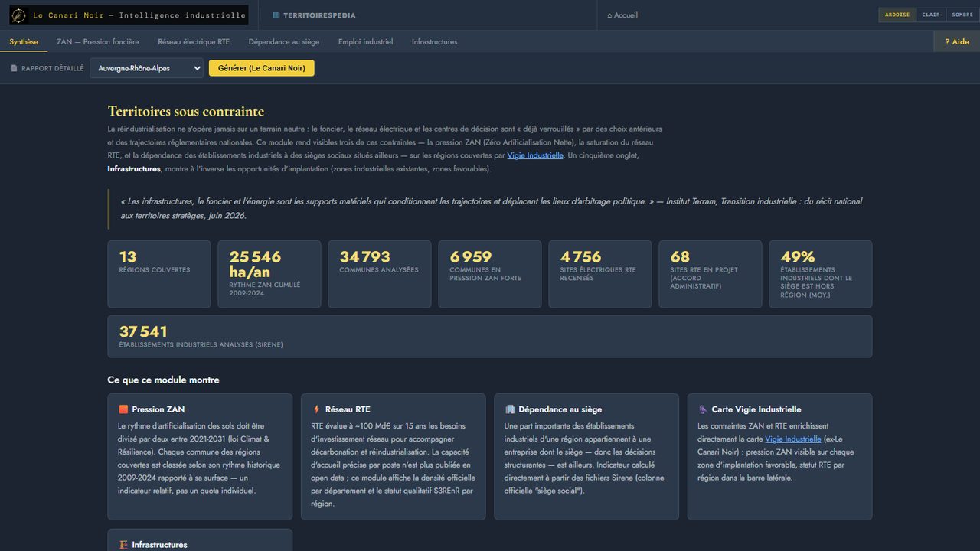Click the Le Canari Noir logo icon

18,15
